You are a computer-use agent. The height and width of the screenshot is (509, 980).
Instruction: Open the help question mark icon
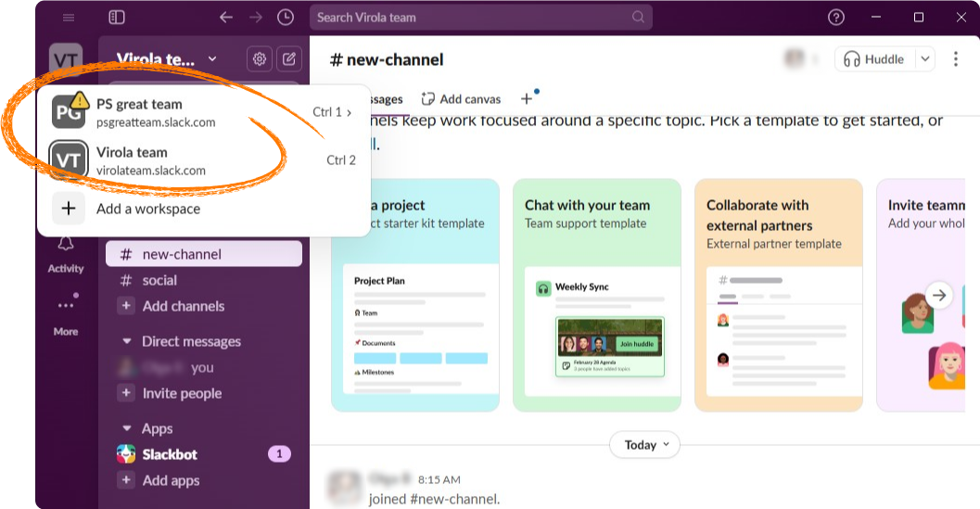tap(835, 18)
